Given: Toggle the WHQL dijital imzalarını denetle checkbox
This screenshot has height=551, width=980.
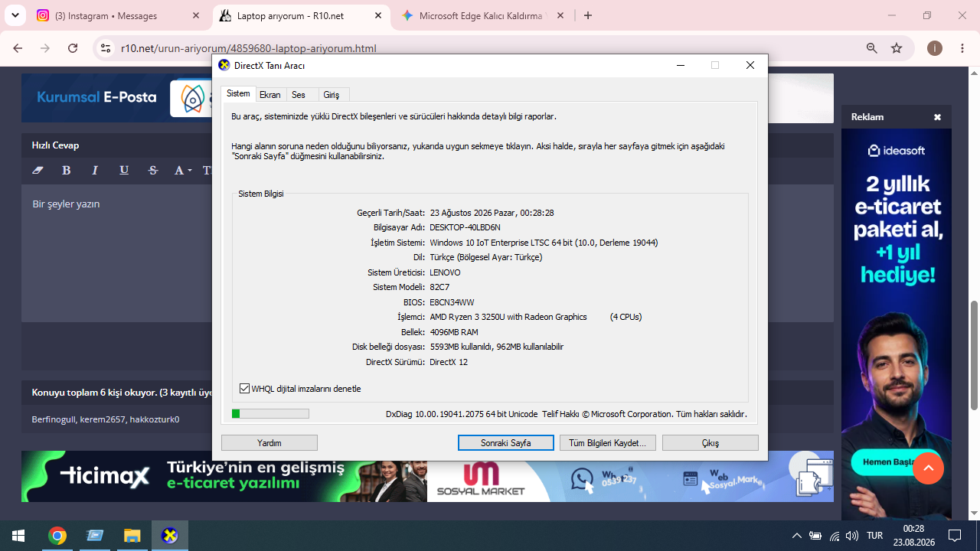Looking at the screenshot, I should (x=245, y=389).
